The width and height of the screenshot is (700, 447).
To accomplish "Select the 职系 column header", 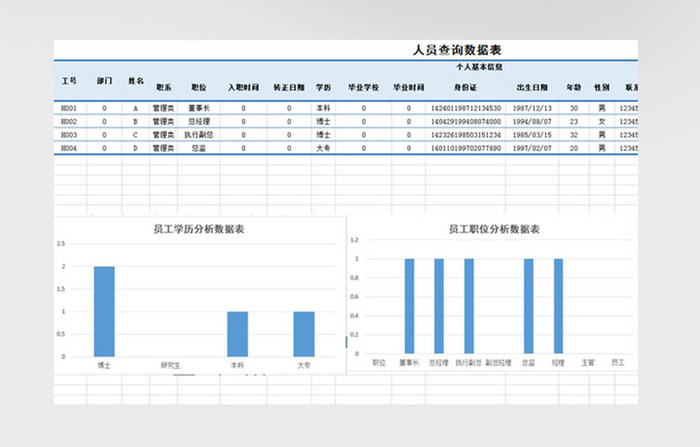I will point(163,87).
